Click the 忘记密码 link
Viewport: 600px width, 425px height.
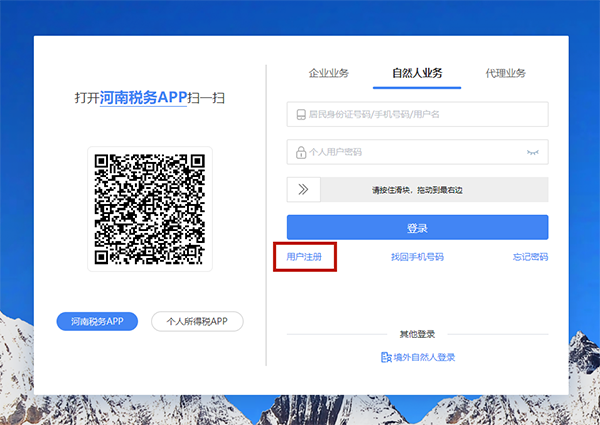[x=530, y=257]
